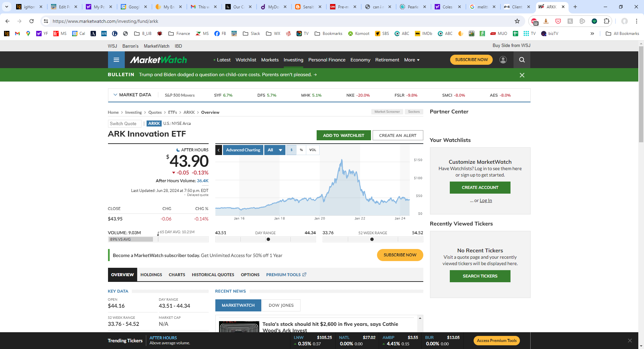The height and width of the screenshot is (349, 644).
Task: Go back in browser history
Action: [7, 21]
